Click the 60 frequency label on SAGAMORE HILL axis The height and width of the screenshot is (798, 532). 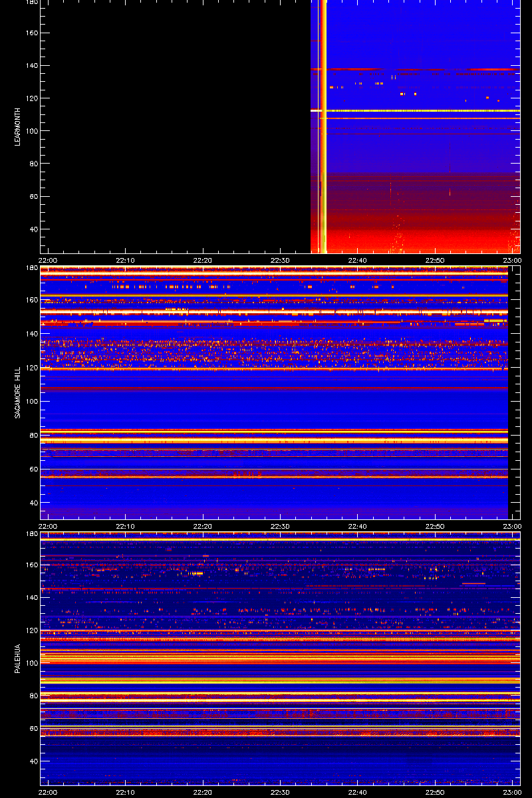pyautogui.click(x=35, y=469)
